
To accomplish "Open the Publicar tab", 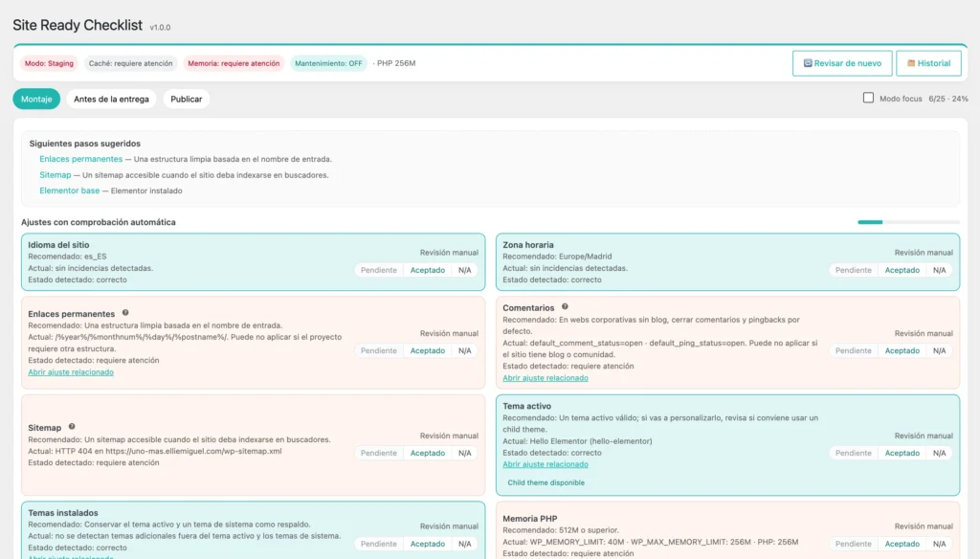I will (187, 99).
